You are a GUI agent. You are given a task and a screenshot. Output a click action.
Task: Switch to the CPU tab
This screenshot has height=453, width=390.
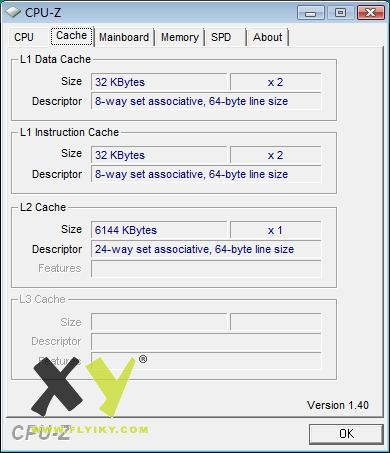click(24, 37)
